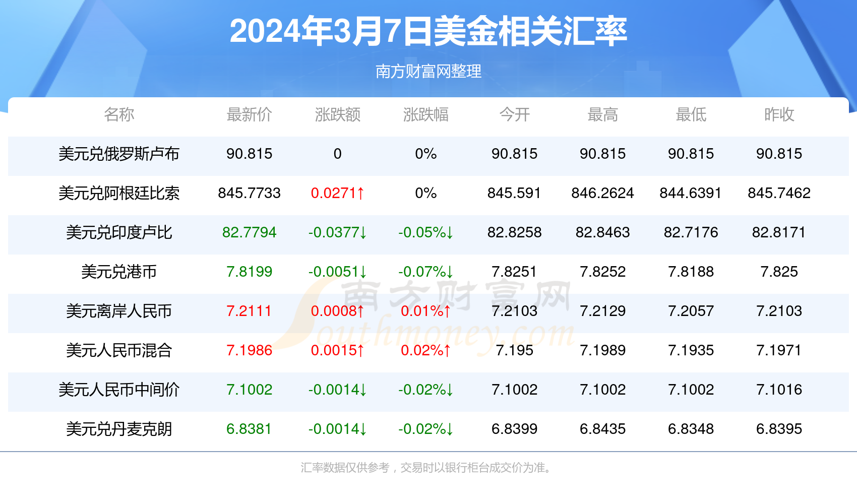Image resolution: width=857 pixels, height=504 pixels.
Task: Select low value 844.6391
Action: [x=691, y=193]
